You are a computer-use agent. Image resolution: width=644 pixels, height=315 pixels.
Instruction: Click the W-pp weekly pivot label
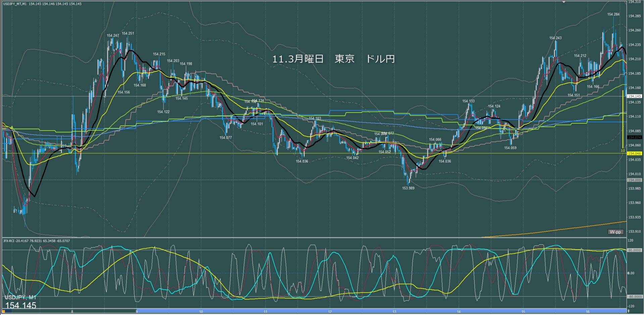615,232
